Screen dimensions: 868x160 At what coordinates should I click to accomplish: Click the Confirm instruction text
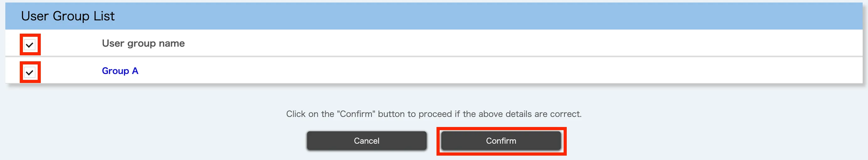434,114
